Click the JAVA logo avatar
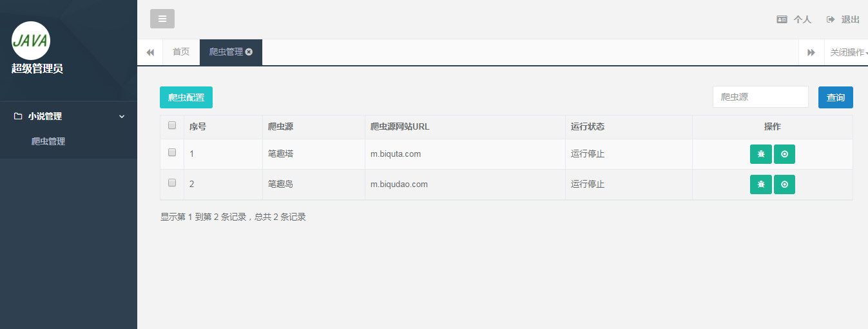This screenshot has width=868, height=329. pyautogui.click(x=31, y=41)
